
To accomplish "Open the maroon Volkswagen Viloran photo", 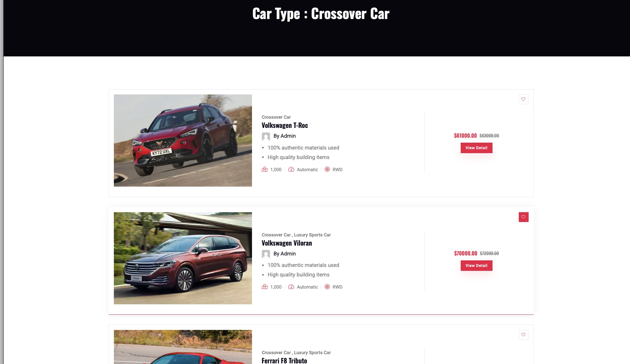I will pos(183,258).
